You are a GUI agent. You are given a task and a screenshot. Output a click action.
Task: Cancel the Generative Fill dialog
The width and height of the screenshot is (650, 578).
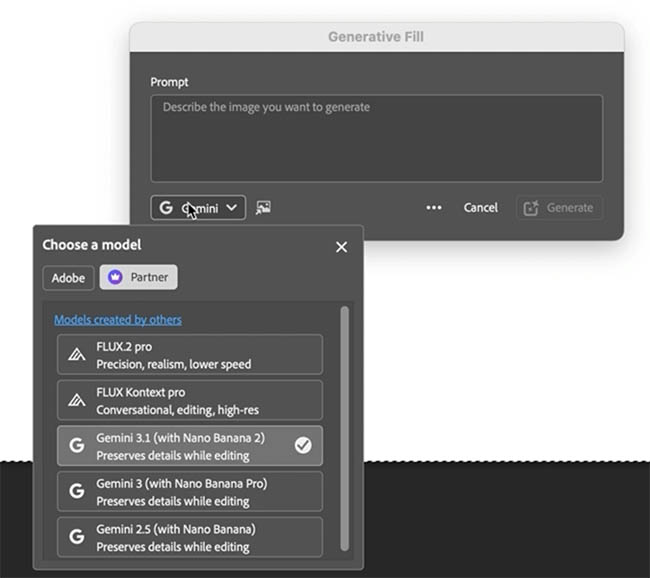[x=480, y=207]
